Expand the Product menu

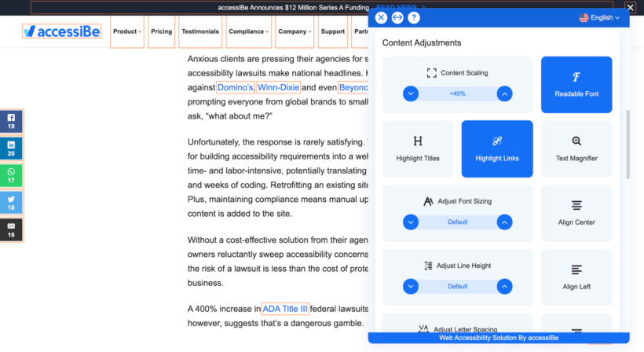[127, 31]
